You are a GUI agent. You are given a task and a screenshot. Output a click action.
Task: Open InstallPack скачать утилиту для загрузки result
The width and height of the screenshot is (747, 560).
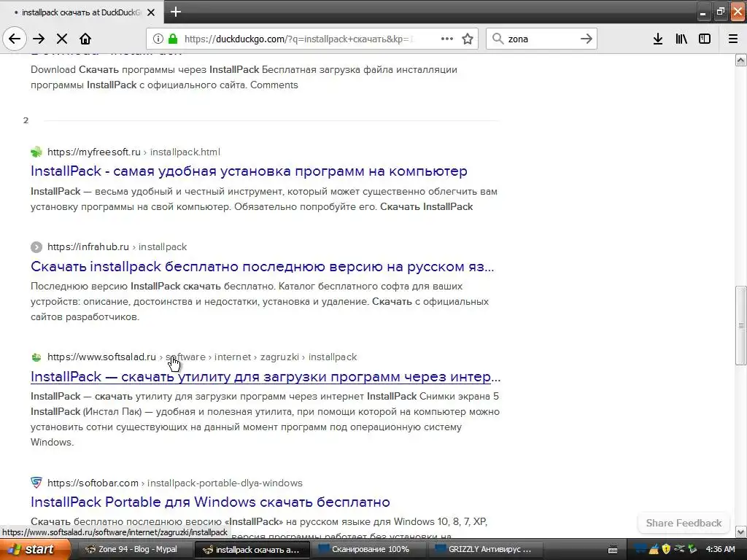[x=266, y=377]
